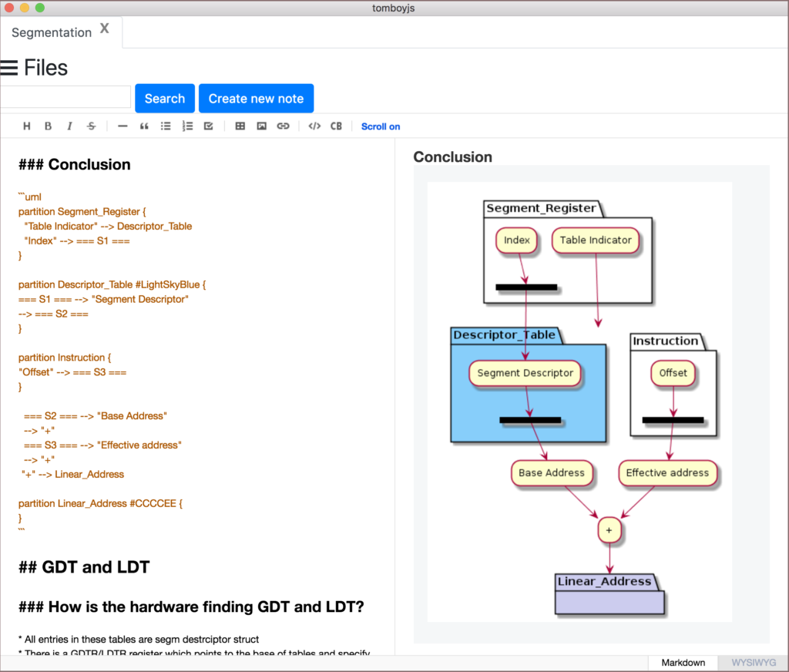Screen dimensions: 789x672
Task: Insert a hyperlink
Action: (284, 126)
